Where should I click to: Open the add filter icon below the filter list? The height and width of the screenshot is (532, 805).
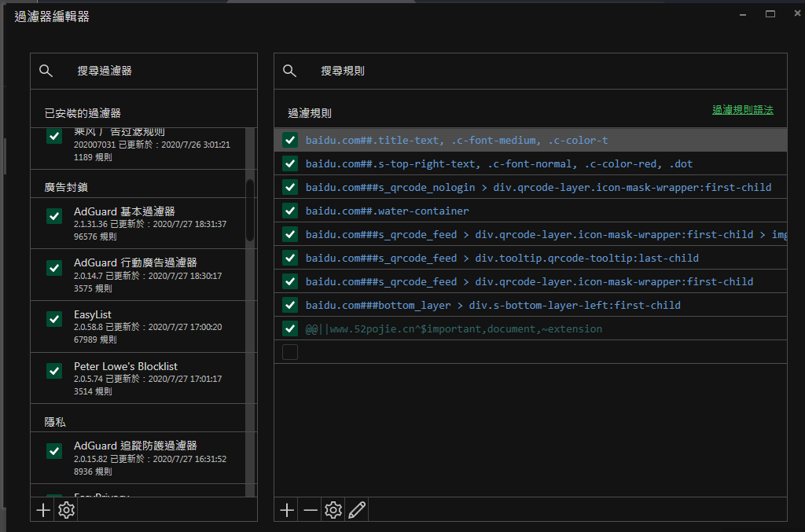pyautogui.click(x=42, y=510)
